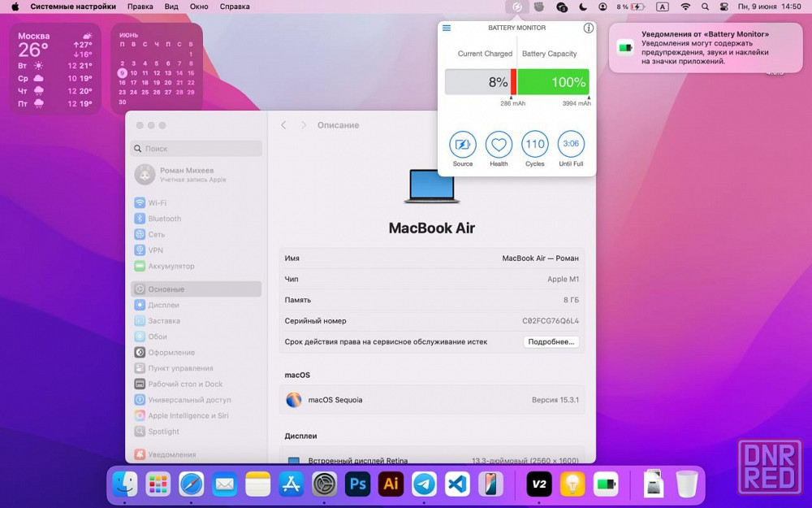
Task: Click the Source power icon
Action: click(x=463, y=144)
